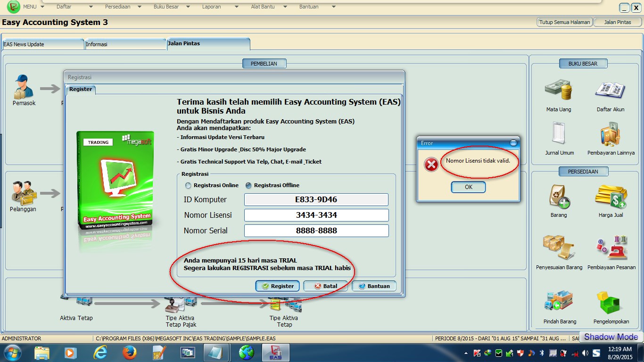Select Registrasi Offline radio option
644x362 pixels.
(272, 185)
